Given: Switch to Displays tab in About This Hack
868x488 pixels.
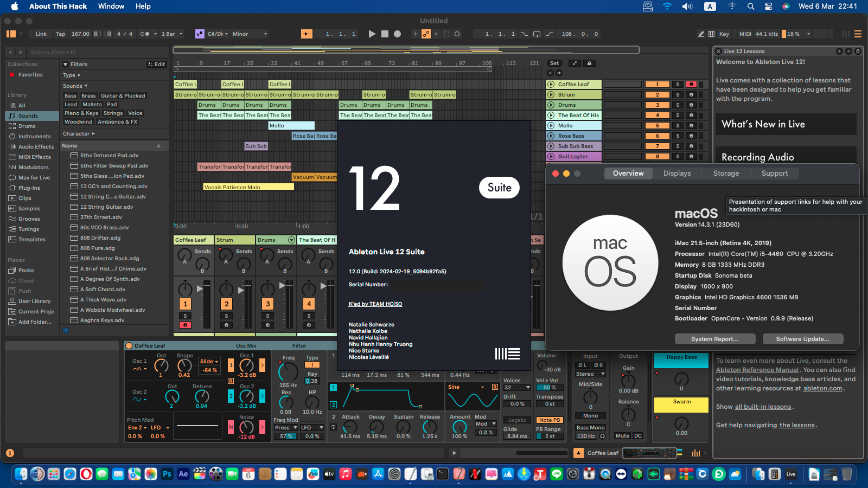Looking at the screenshot, I should click(x=677, y=174).
